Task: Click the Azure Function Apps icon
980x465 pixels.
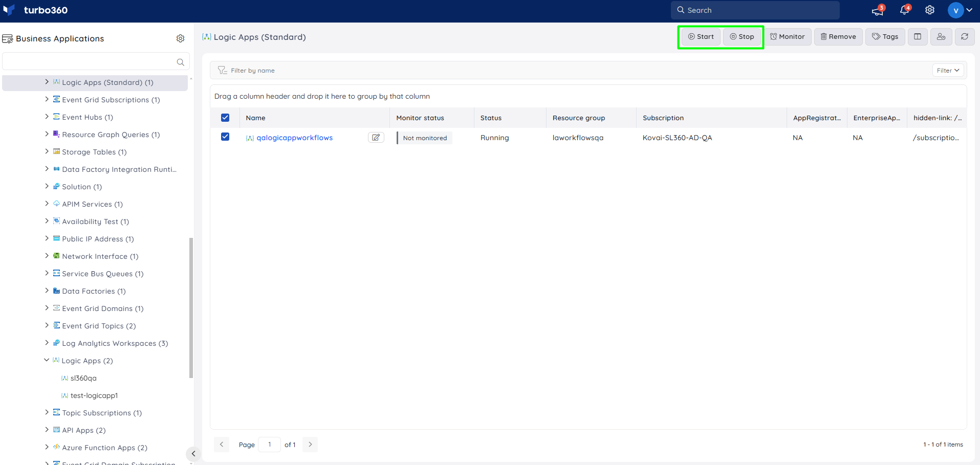Action: [57, 447]
